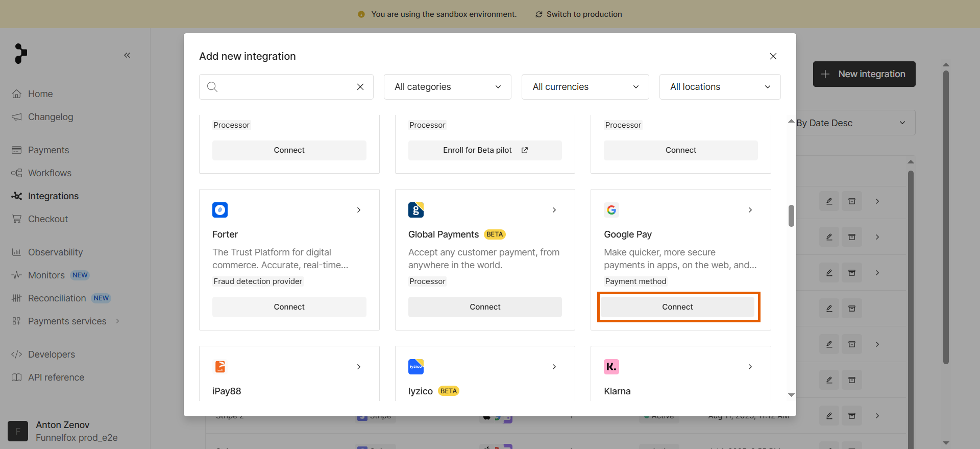Click the Payment method tag
Image resolution: width=980 pixels, height=449 pixels.
click(x=635, y=281)
